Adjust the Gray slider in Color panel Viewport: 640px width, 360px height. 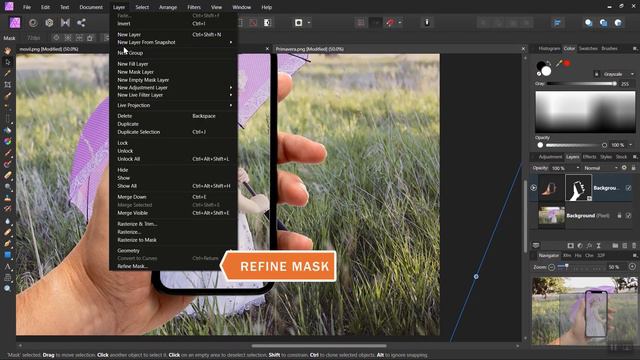pyautogui.click(x=582, y=84)
